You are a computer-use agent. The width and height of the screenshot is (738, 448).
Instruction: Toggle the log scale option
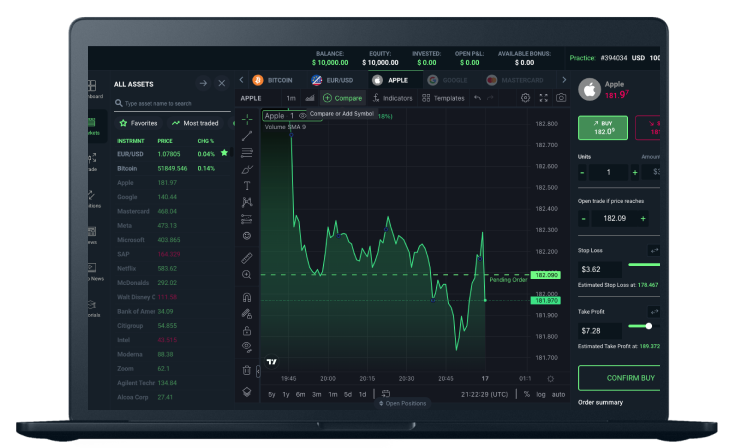tap(542, 394)
